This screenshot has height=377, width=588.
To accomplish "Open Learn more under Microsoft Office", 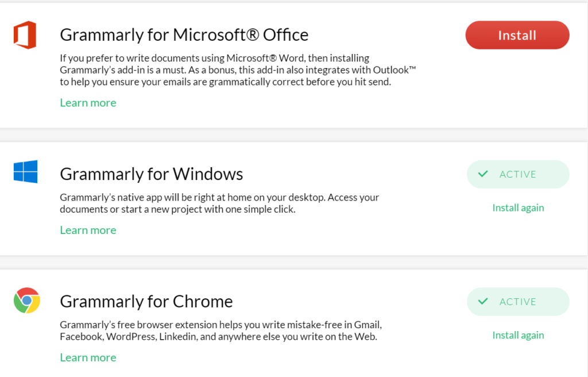I will point(88,102).
